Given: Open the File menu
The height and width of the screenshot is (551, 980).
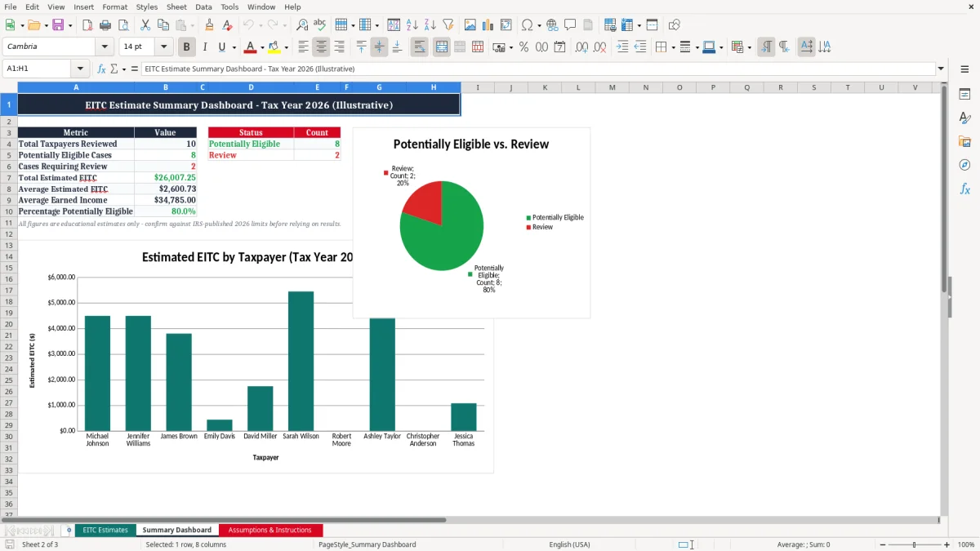Looking at the screenshot, I should pos(11,7).
